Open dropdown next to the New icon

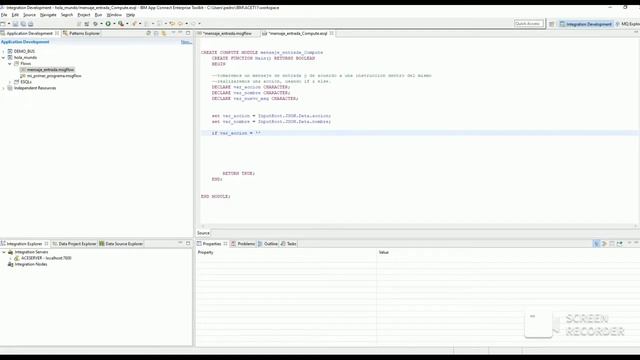pos(9,24)
